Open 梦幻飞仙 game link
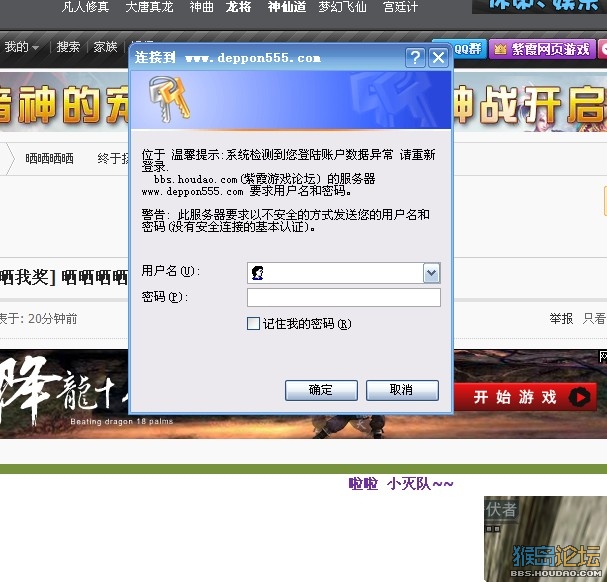The image size is (607, 582). coord(342,7)
